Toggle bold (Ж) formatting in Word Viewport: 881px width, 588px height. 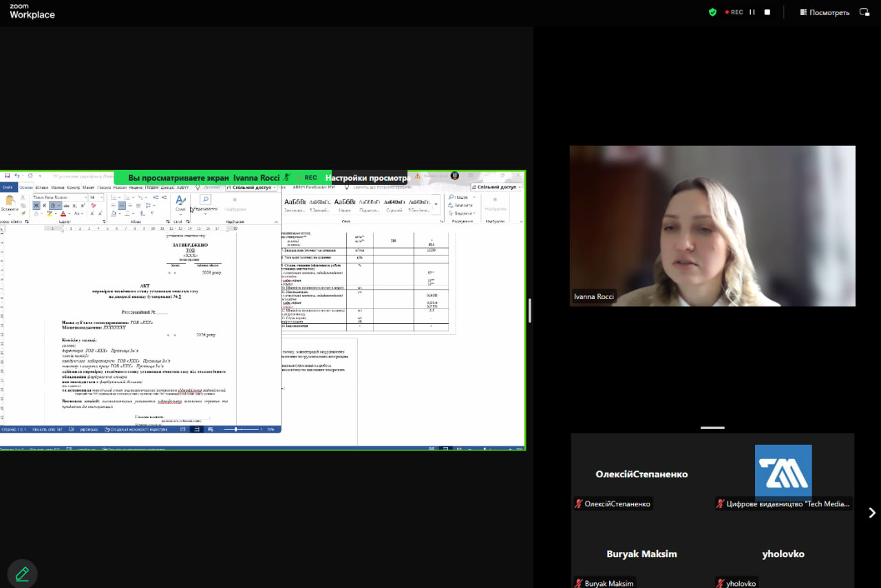coord(36,206)
